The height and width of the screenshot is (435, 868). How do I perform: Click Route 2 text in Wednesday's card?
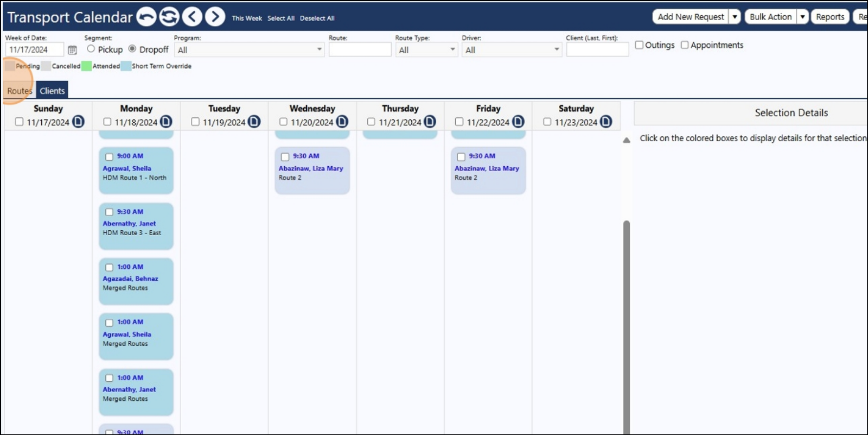(x=290, y=178)
